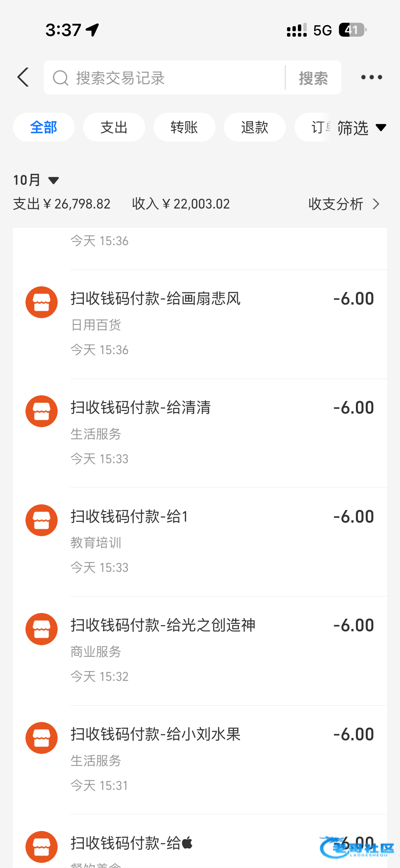
Task: Open the 扫收钱码付款-给小刘水果 transaction
Action: (x=155, y=734)
